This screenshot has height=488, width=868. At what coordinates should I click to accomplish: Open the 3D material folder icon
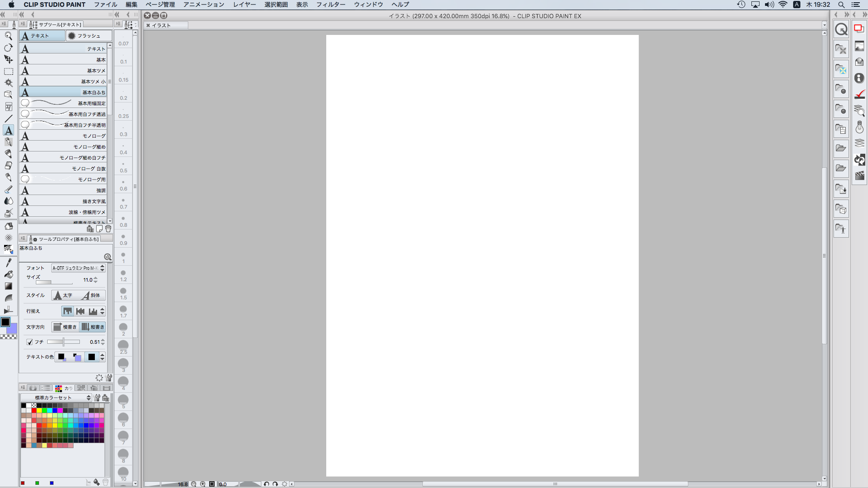841,209
